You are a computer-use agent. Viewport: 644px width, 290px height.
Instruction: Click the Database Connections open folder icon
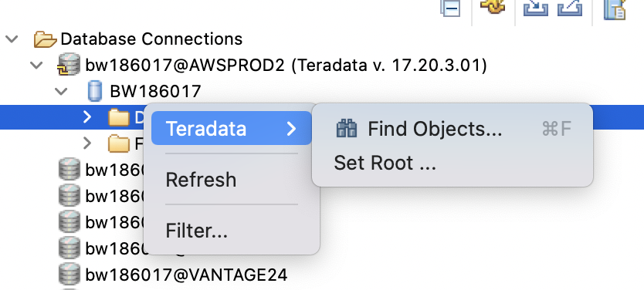[45, 39]
